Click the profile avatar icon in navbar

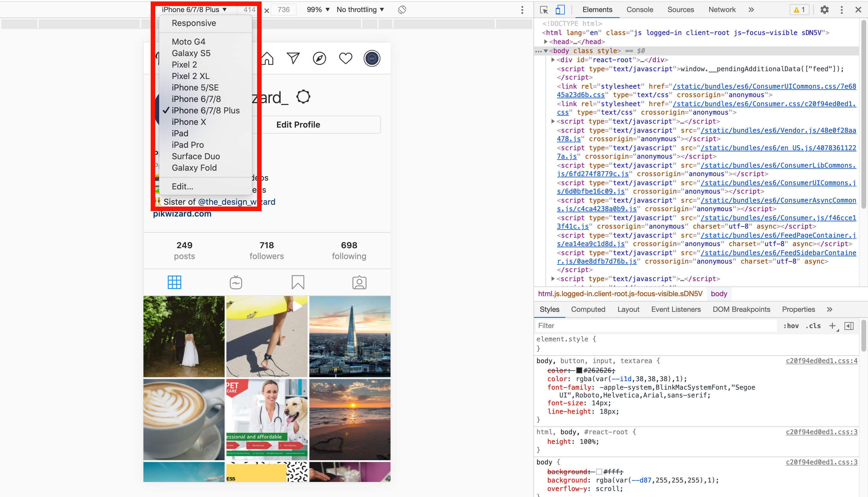coord(372,59)
